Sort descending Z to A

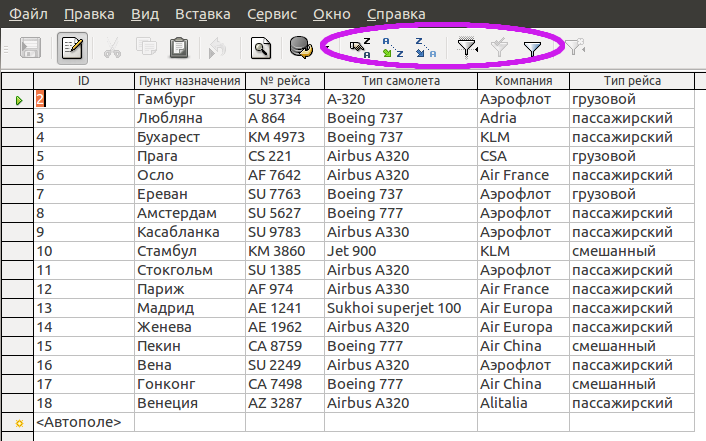coord(425,48)
